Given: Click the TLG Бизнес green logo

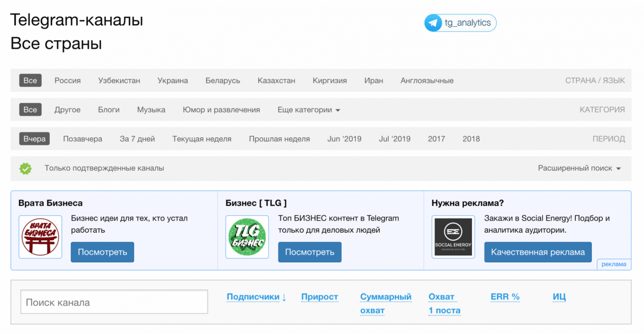Looking at the screenshot, I should coord(247,237).
